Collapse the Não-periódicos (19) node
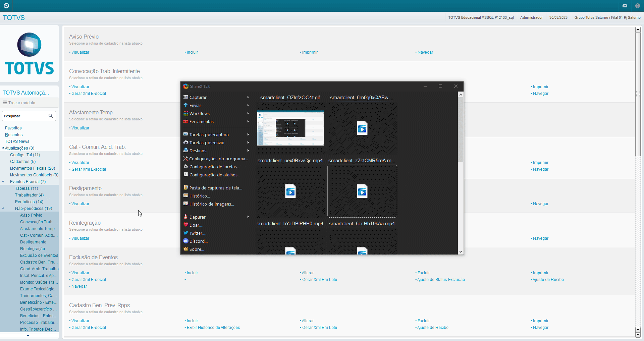Screen dimensions: 644x341 [3, 208]
